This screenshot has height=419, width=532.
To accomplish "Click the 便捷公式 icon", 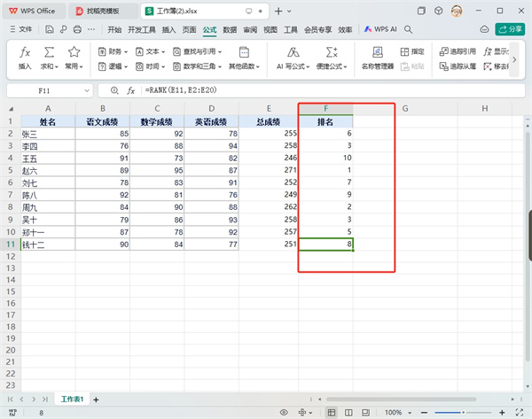I will [x=332, y=57].
